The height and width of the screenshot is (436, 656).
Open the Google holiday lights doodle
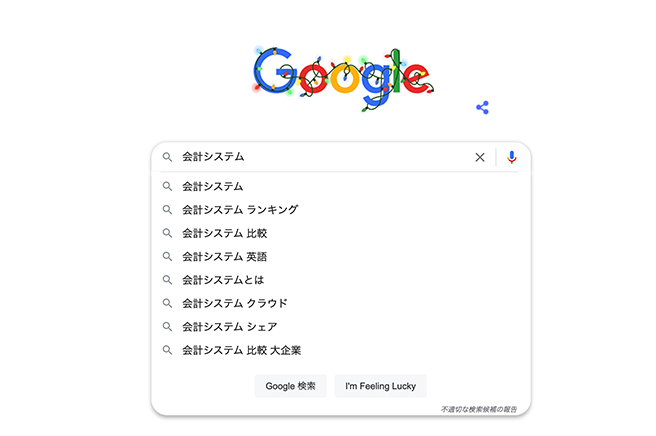[x=340, y=72]
